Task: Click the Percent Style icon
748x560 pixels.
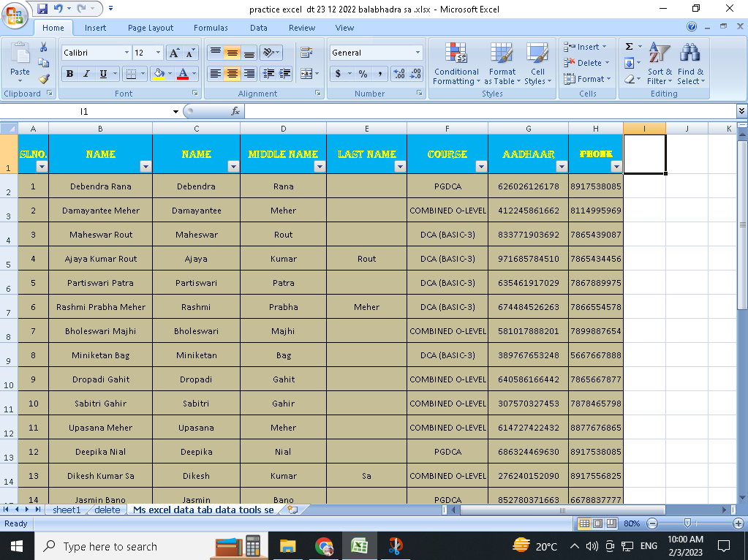Action: (363, 74)
